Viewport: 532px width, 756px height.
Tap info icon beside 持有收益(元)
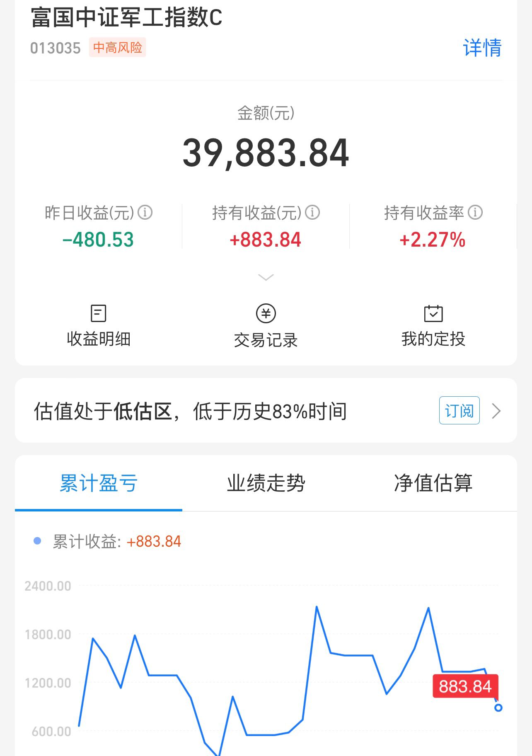coord(312,213)
